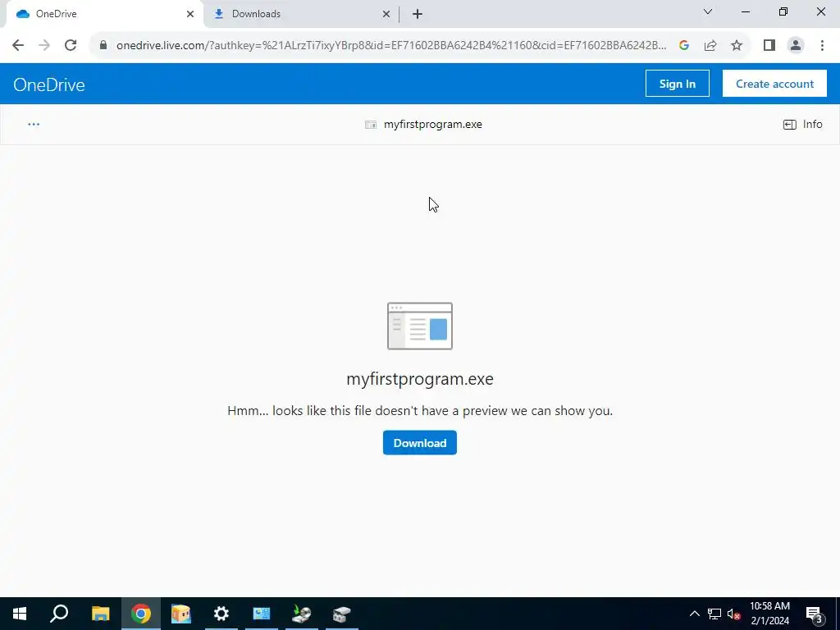Click the Chrome taskbar icon
This screenshot has width=840, height=630.
[x=141, y=614]
